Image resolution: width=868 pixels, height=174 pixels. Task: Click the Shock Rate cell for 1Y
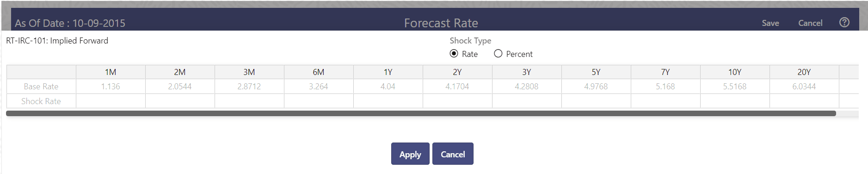tap(388, 101)
